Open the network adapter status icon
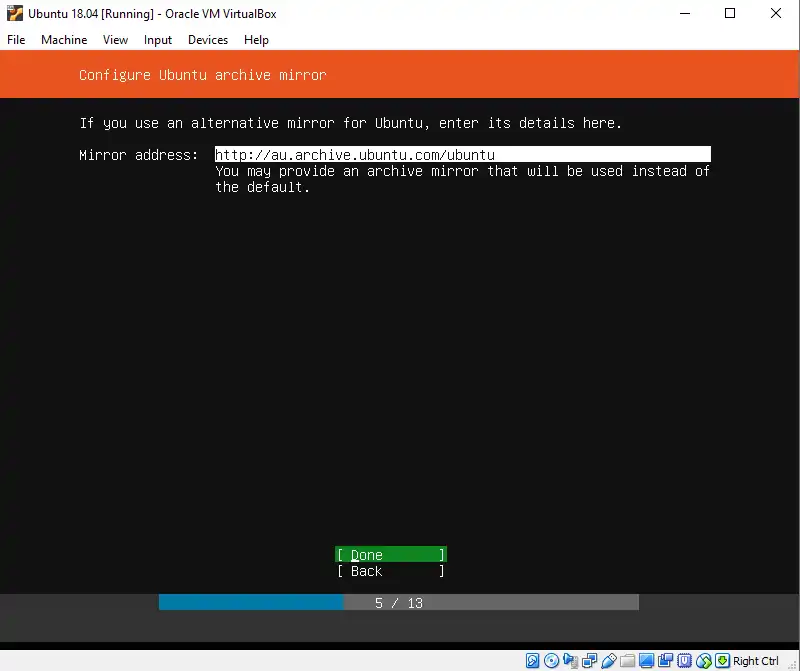 point(589,661)
